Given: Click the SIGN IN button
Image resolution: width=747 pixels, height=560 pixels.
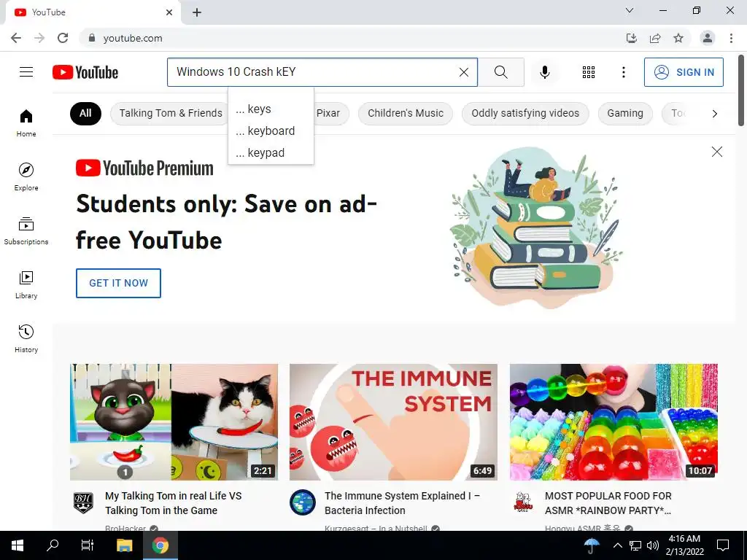Looking at the screenshot, I should [x=684, y=72].
